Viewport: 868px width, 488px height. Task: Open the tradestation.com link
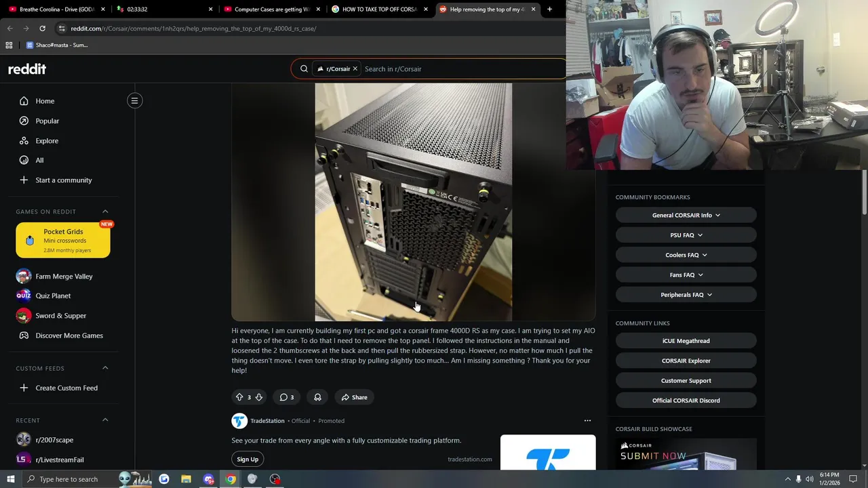(470, 460)
